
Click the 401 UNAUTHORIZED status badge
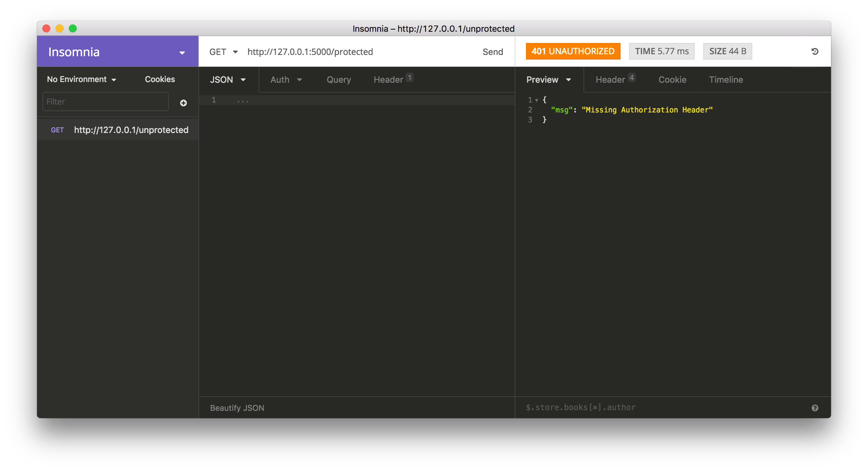coord(573,51)
